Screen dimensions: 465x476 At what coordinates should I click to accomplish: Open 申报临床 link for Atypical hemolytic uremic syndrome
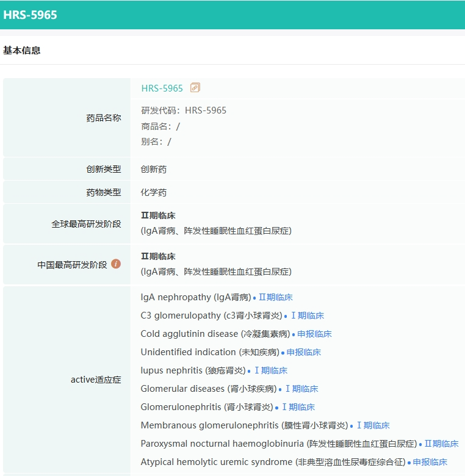(x=430, y=462)
